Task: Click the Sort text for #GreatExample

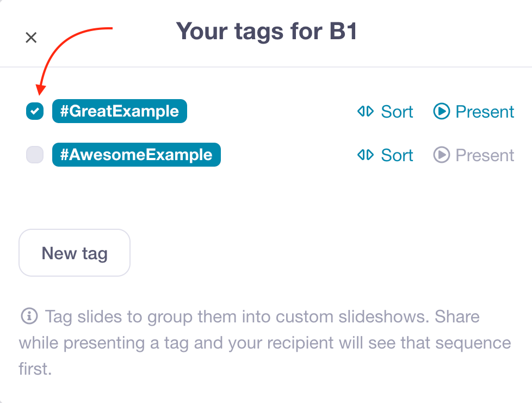Action: point(397,112)
